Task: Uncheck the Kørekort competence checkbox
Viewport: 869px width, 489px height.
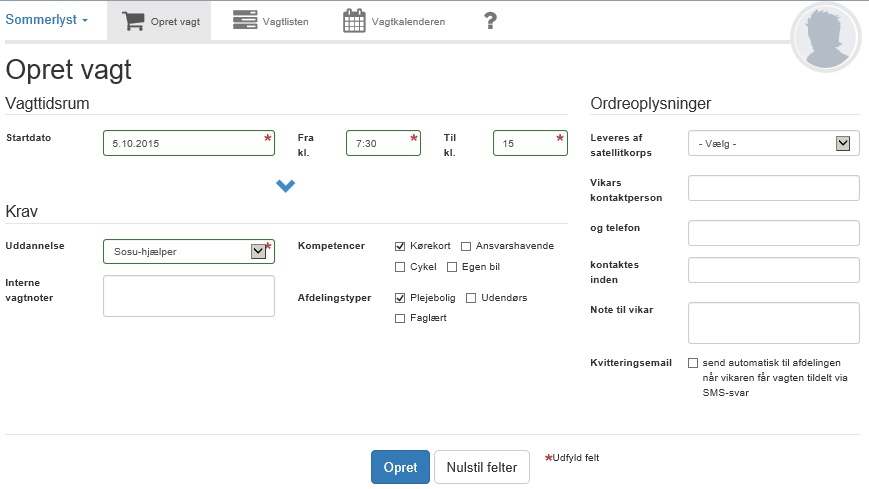Action: coord(400,246)
